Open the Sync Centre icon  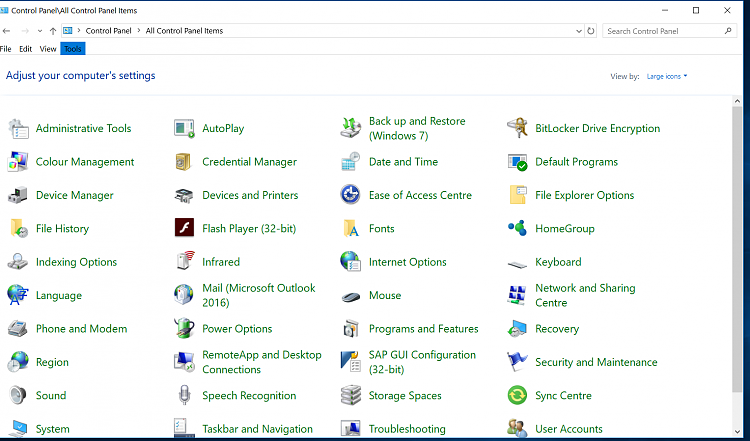click(x=517, y=396)
